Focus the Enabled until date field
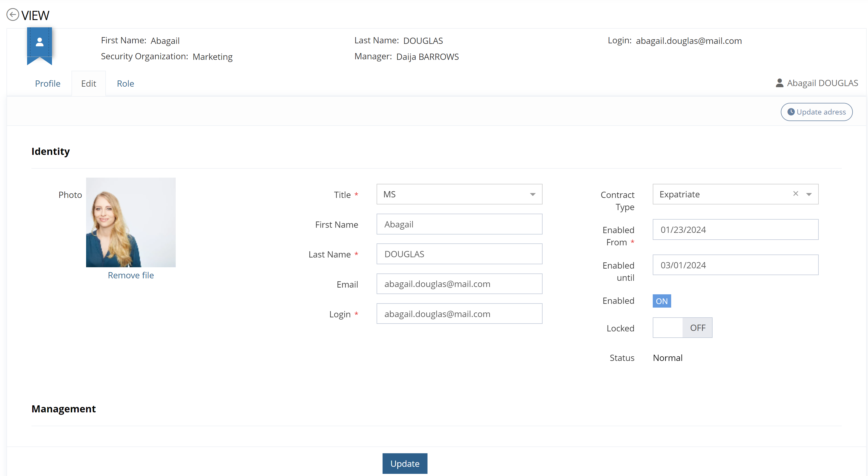Image resolution: width=868 pixels, height=476 pixels. click(735, 265)
